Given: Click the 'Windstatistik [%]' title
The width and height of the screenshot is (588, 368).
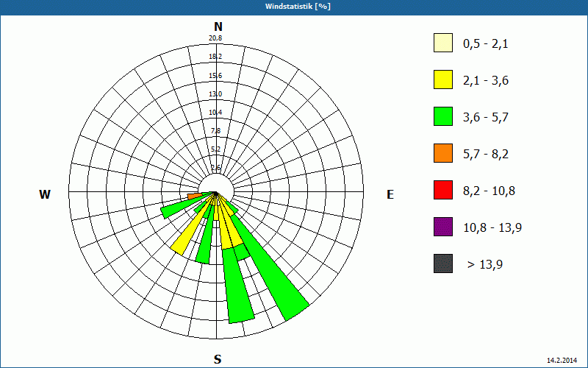Looking at the screenshot, I should (298, 7).
